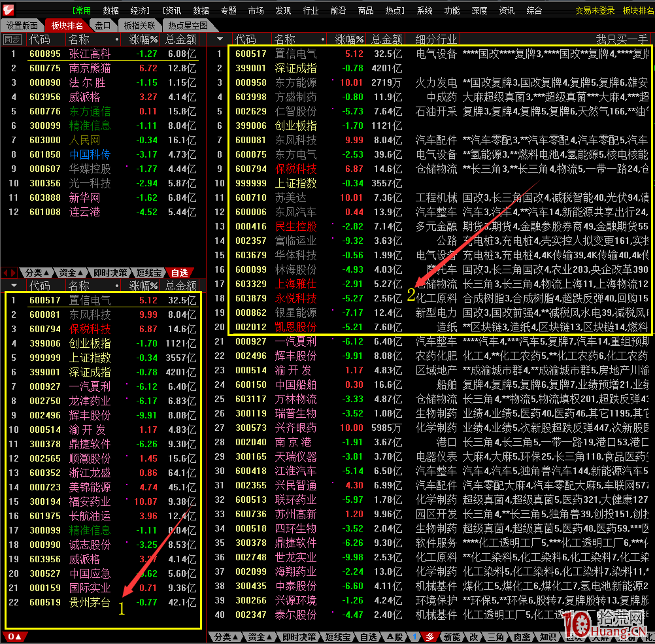
Task: Select the 自选 tab in bottom right bar
Action: pyautogui.click(x=369, y=637)
